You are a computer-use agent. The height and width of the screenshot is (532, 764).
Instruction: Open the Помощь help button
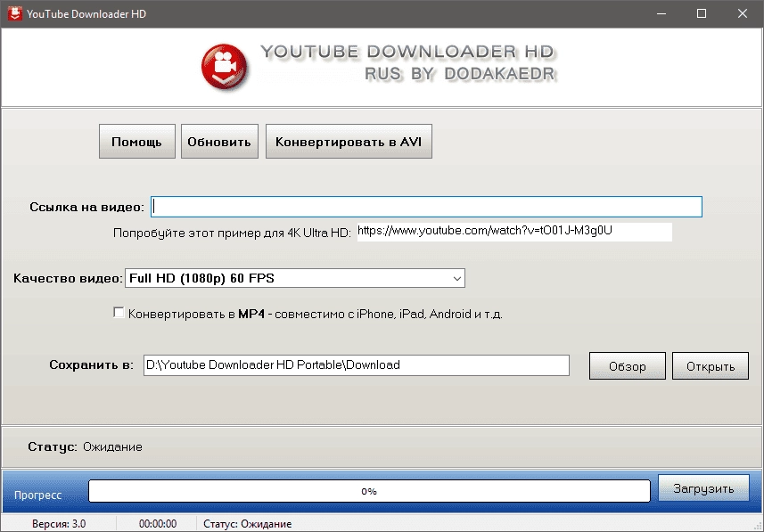[x=137, y=142]
